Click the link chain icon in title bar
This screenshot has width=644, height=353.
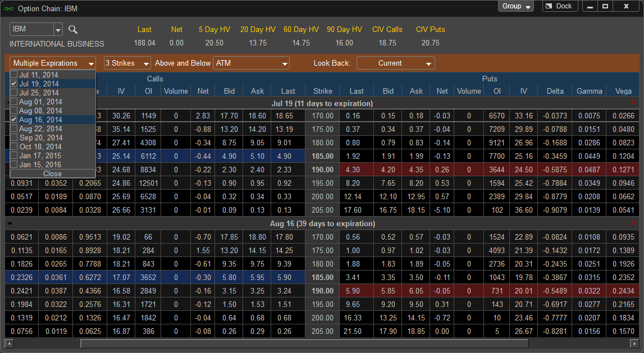tap(8, 8)
